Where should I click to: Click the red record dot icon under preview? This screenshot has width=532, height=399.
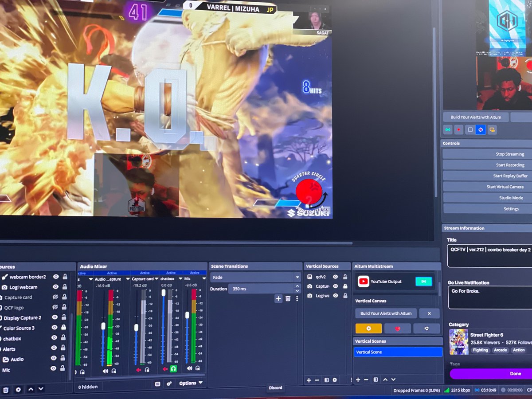(x=459, y=130)
